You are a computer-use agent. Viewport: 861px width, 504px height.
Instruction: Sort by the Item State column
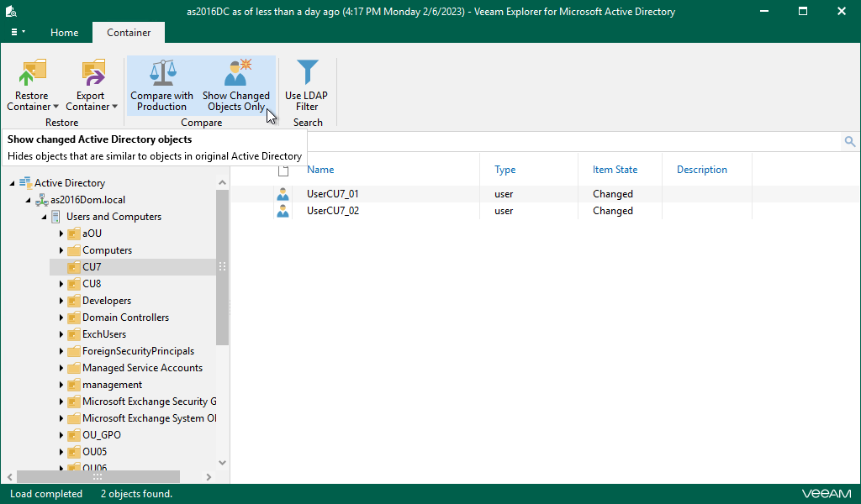click(615, 170)
